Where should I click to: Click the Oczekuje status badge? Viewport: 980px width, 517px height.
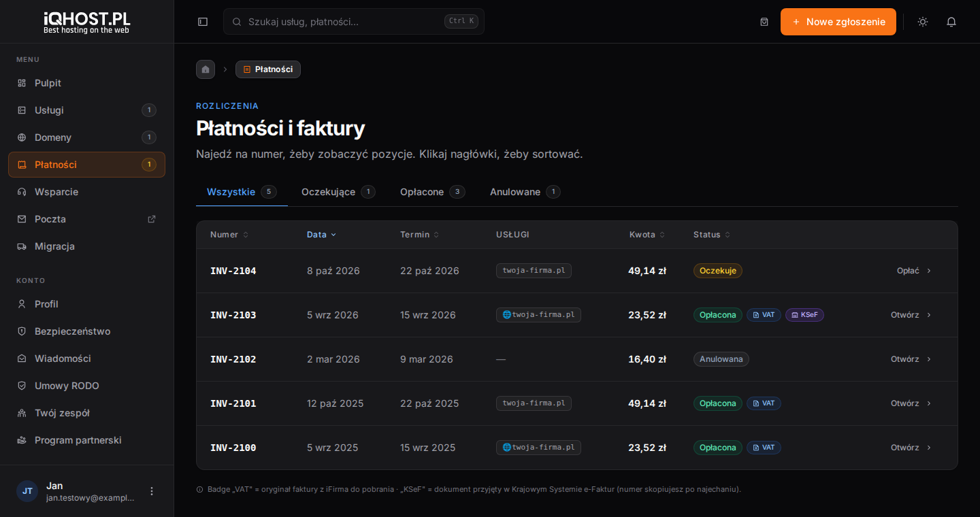tap(718, 271)
